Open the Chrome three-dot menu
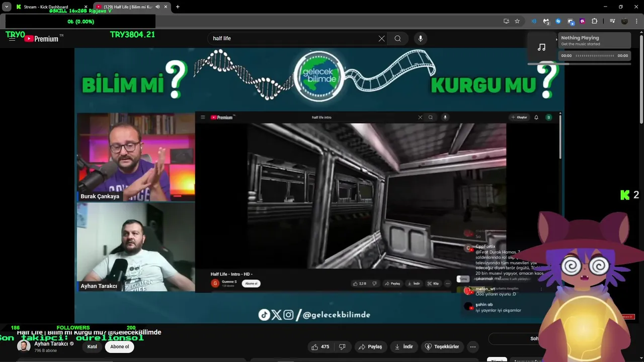The height and width of the screenshot is (362, 644). coord(637,21)
